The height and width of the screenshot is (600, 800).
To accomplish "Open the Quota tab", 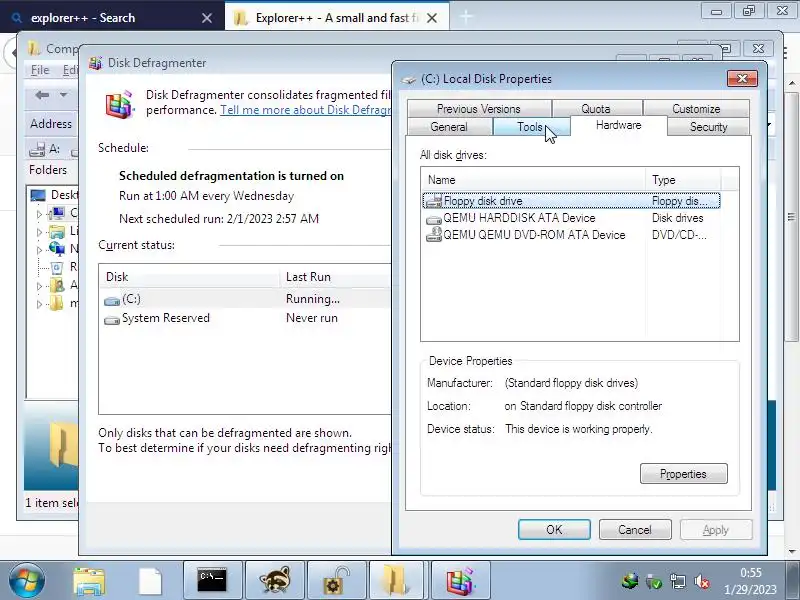I will 596,109.
